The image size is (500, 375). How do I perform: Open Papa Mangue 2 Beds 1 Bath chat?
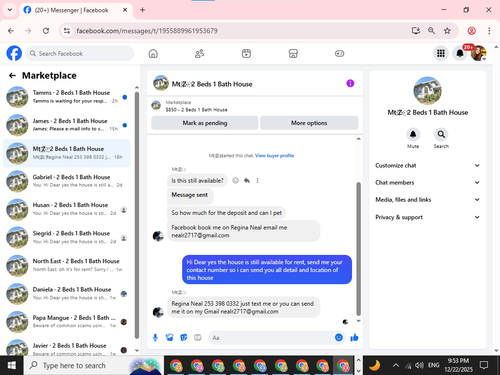(x=67, y=322)
